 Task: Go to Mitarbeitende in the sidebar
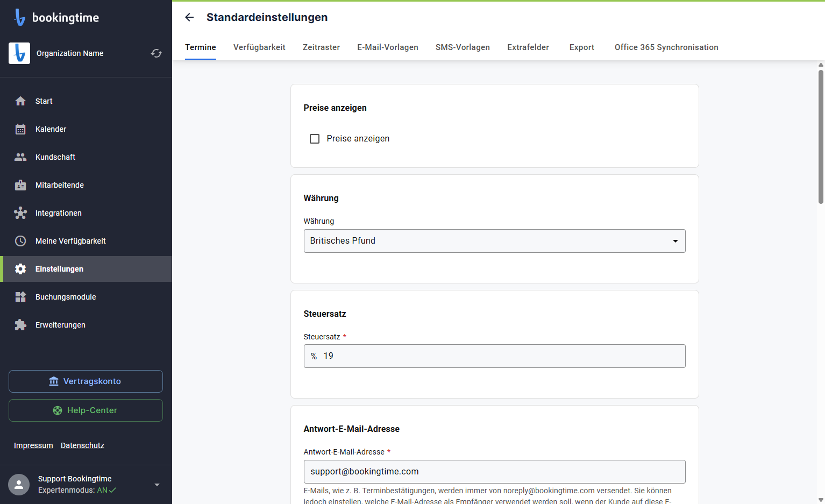pyautogui.click(x=86, y=185)
